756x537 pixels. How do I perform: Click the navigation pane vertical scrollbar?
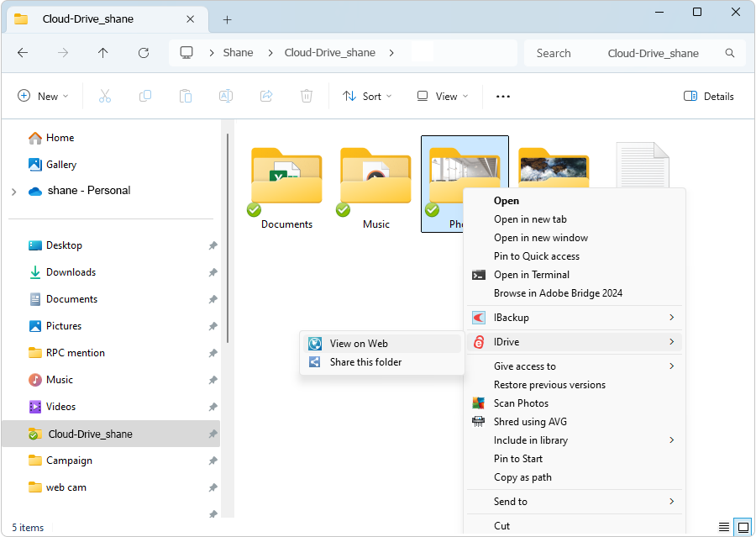click(x=228, y=239)
